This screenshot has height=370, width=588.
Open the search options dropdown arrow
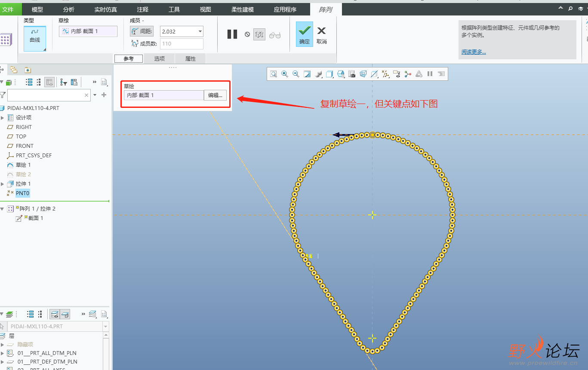click(95, 95)
